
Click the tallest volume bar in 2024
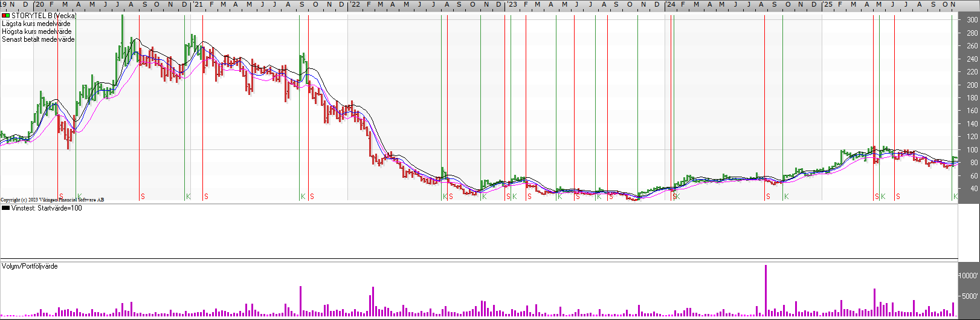pos(766,290)
